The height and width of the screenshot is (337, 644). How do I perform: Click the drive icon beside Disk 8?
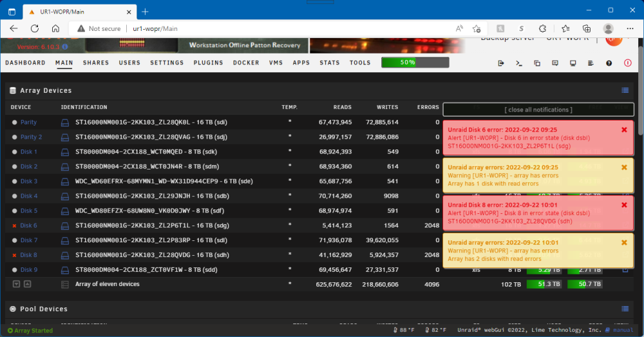[65, 255]
